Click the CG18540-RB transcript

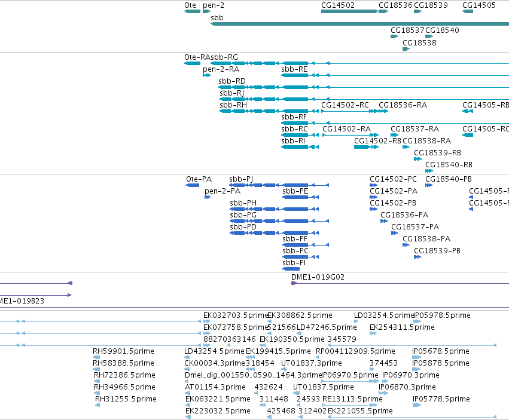coord(429,171)
